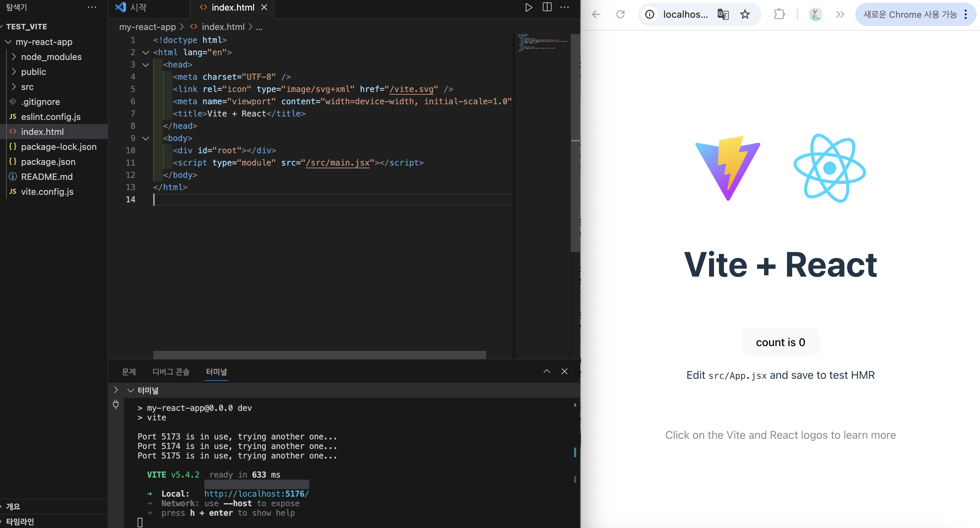The height and width of the screenshot is (528, 980).
Task: Click the editor vertical scrollbar thumb
Action: 575,143
